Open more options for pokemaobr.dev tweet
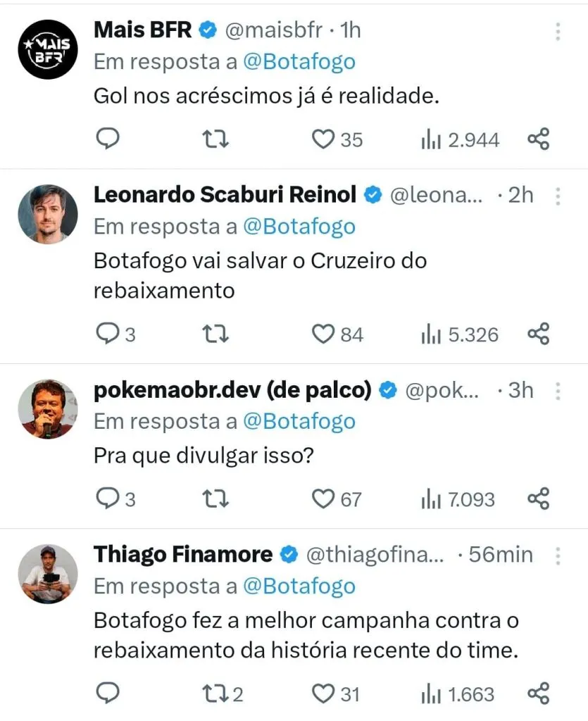 click(x=558, y=391)
